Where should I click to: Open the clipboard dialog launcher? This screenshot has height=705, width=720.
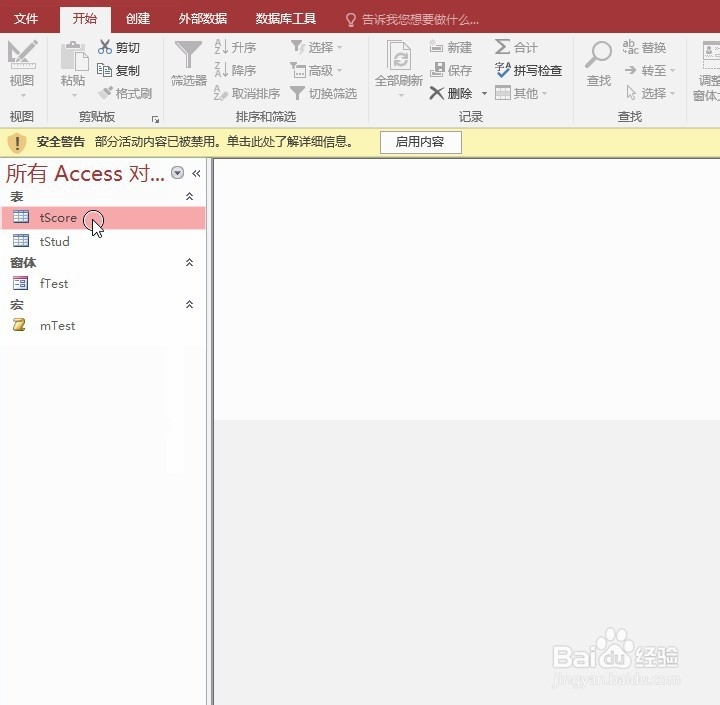[156, 120]
